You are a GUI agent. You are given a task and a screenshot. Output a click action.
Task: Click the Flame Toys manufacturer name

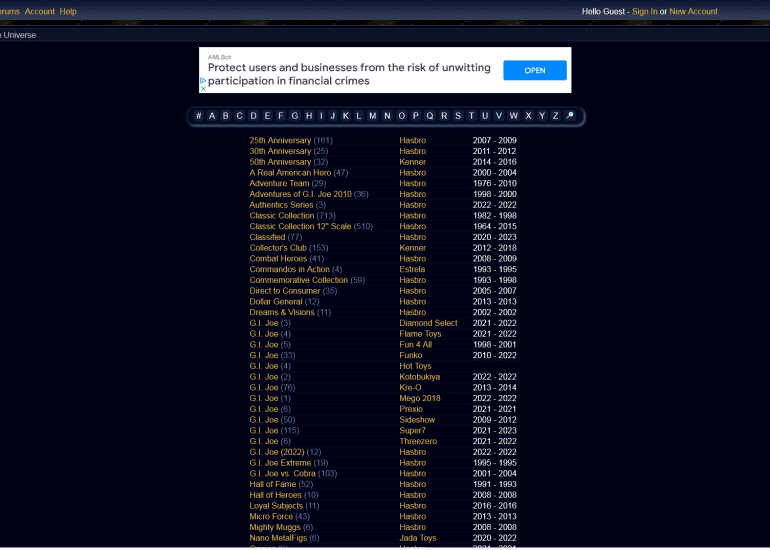coord(420,334)
